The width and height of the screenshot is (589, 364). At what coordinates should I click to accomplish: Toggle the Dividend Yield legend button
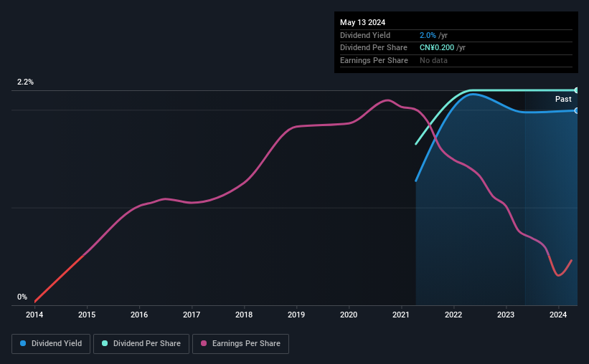(x=51, y=344)
